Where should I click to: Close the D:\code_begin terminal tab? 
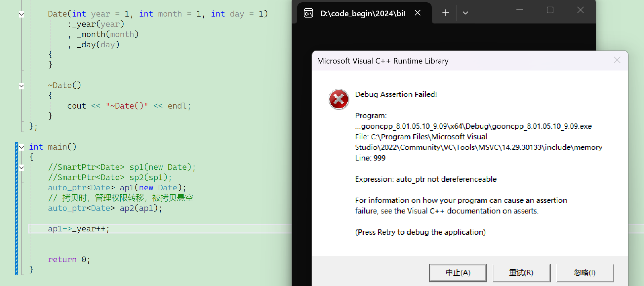(x=418, y=13)
